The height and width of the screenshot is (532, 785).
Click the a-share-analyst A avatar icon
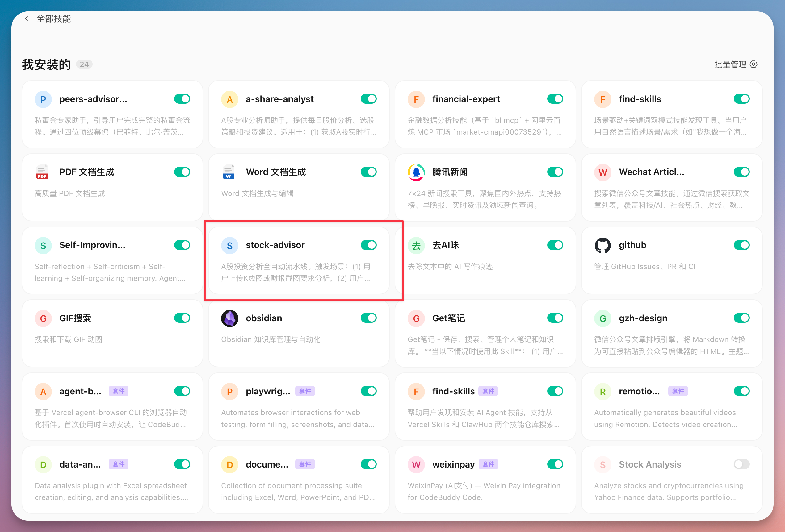coord(230,99)
